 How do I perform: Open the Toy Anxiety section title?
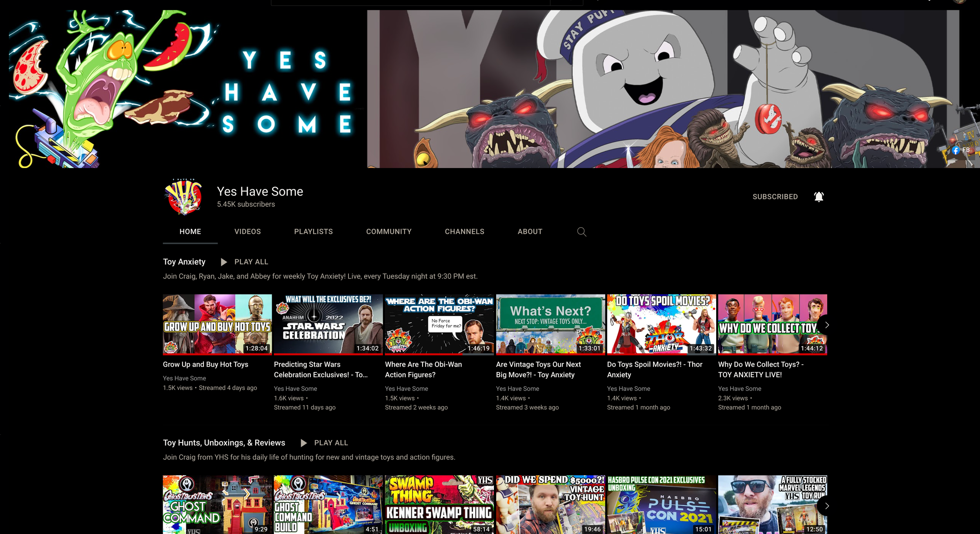point(184,262)
